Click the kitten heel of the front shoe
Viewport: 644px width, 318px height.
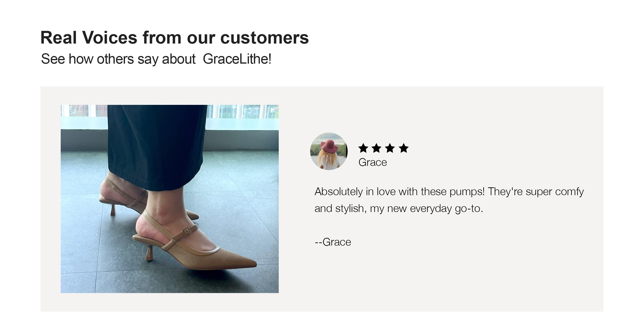pos(150,253)
